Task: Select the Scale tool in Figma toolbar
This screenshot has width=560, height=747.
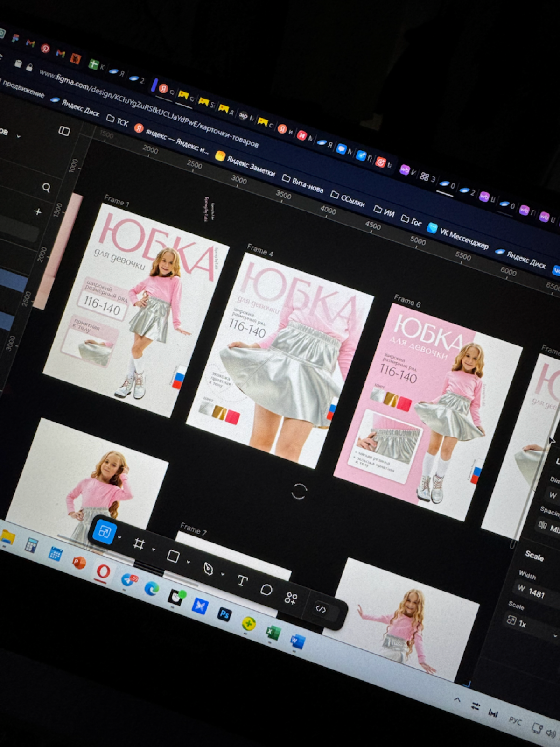Action: pos(104,532)
